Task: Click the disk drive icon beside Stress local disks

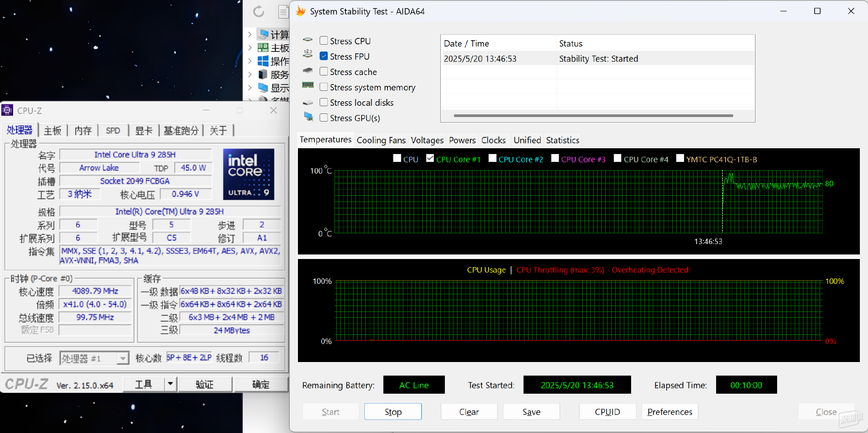Action: pos(308,103)
